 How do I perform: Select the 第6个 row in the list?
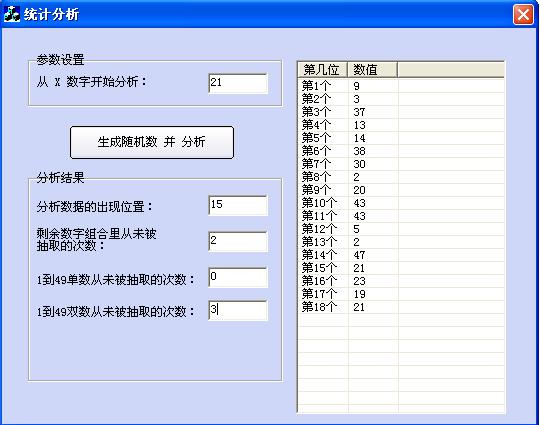401,151
